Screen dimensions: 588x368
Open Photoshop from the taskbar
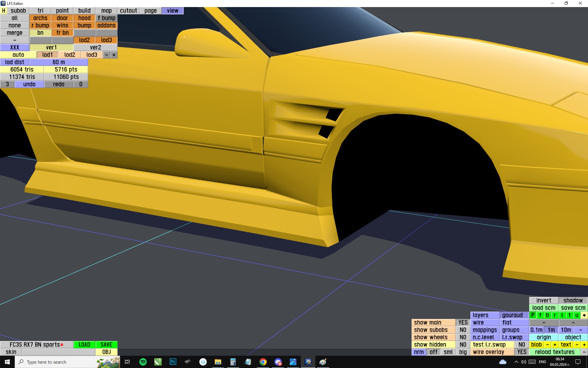pyautogui.click(x=173, y=362)
